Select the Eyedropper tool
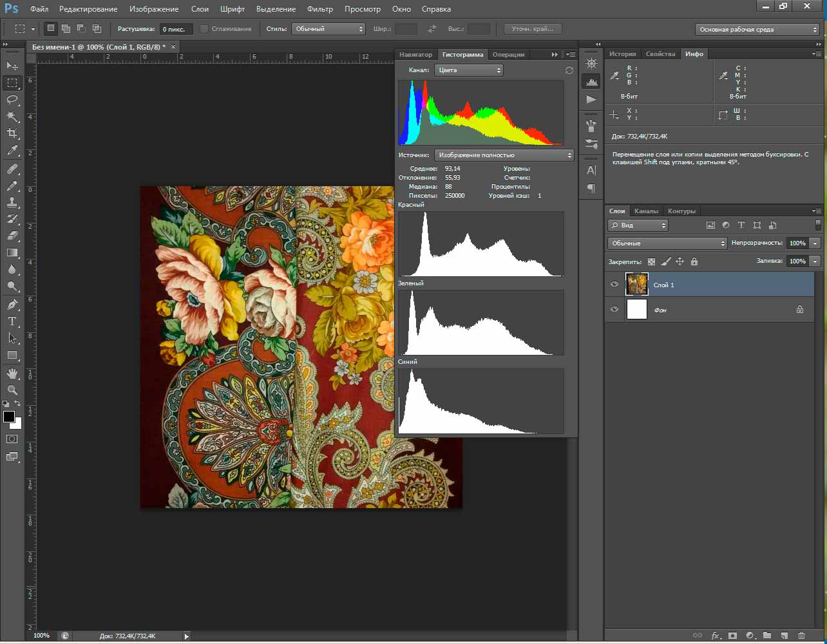This screenshot has height=644, width=827. point(12,151)
